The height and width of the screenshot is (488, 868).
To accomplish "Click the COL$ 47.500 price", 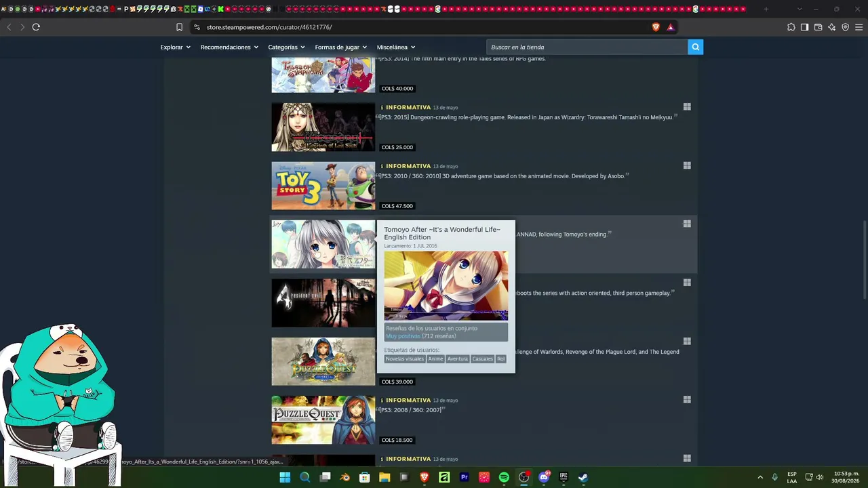I will [397, 206].
